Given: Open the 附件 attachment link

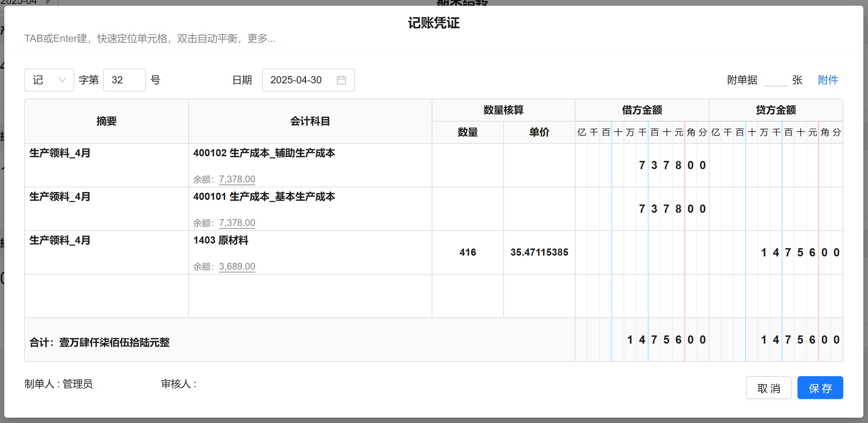Looking at the screenshot, I should click(828, 80).
